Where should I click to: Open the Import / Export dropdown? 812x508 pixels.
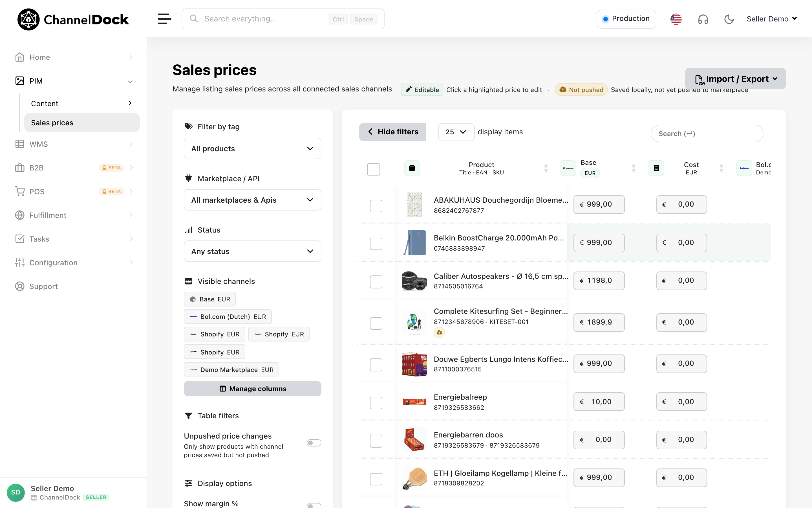[x=735, y=79]
